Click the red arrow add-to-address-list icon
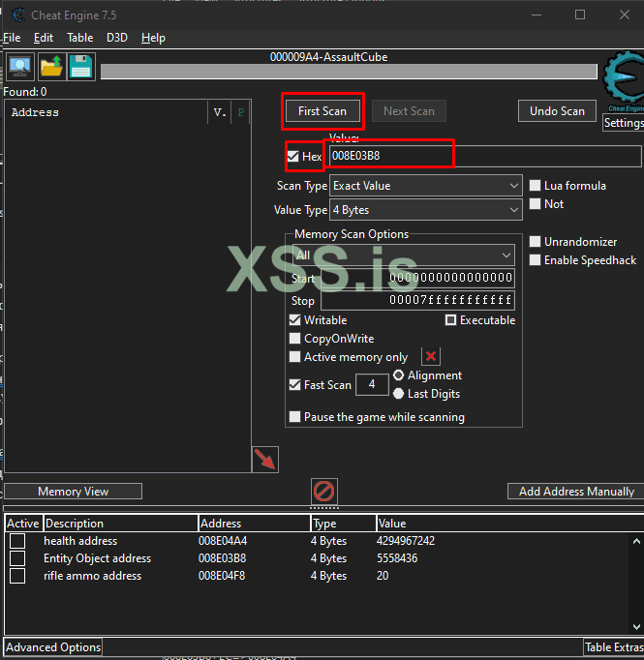Viewport: 644px width, 660px height. click(265, 460)
